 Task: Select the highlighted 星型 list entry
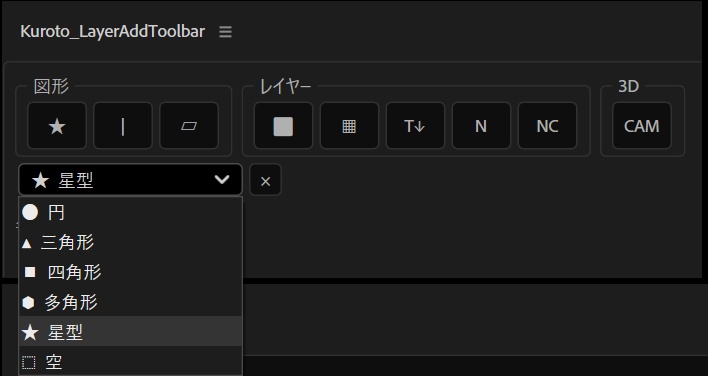coord(130,332)
